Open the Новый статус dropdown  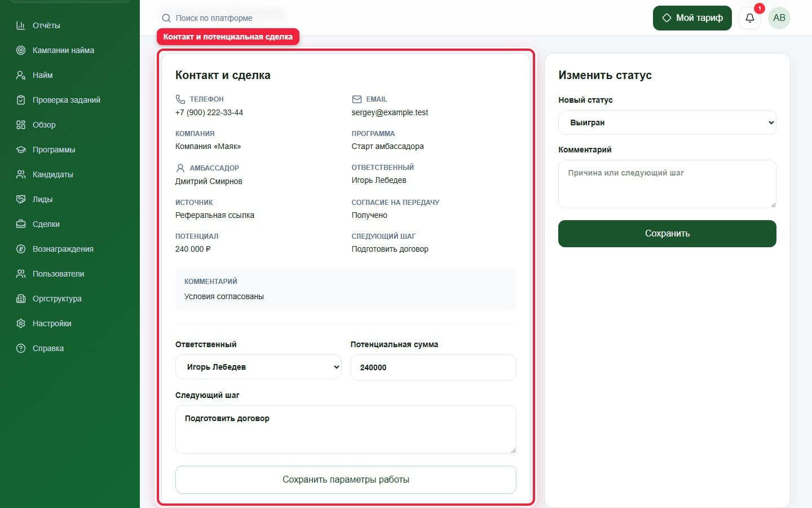pos(667,122)
